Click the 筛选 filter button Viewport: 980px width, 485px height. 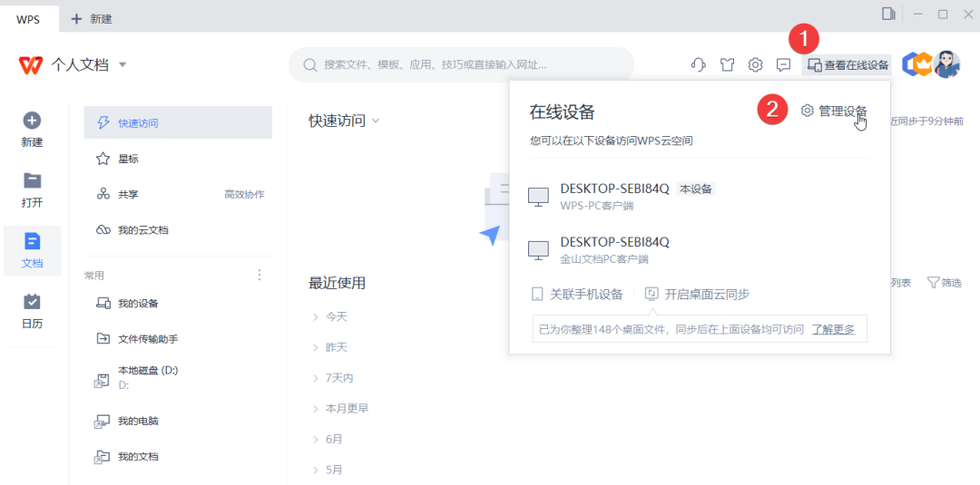pos(944,283)
